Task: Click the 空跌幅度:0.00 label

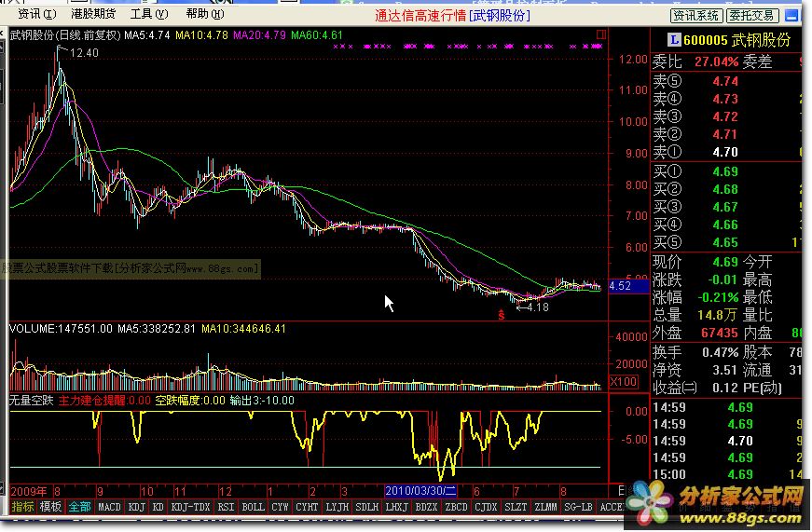Action: point(190,401)
